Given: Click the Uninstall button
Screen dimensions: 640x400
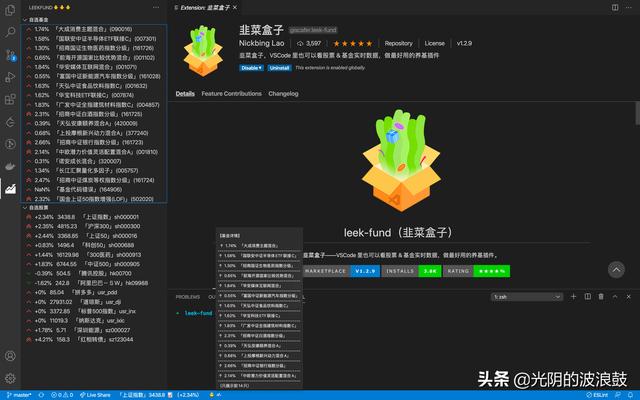Looking at the screenshot, I should pyautogui.click(x=279, y=68).
